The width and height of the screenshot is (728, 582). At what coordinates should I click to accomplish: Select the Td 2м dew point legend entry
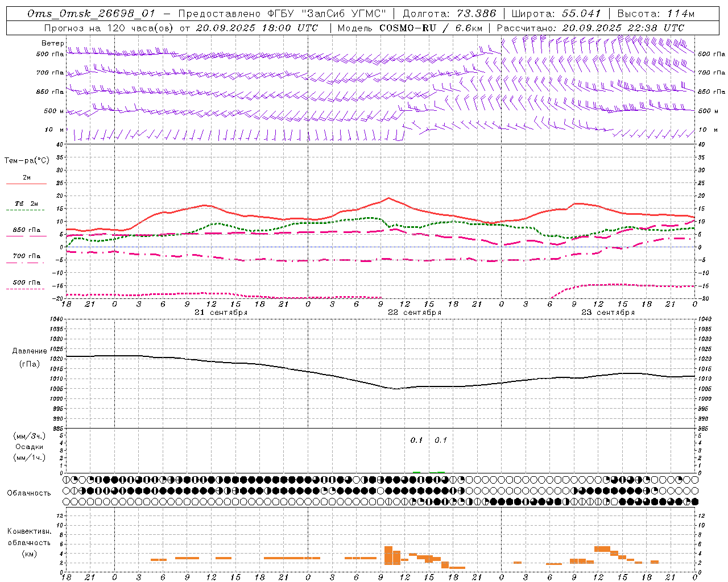(26, 203)
